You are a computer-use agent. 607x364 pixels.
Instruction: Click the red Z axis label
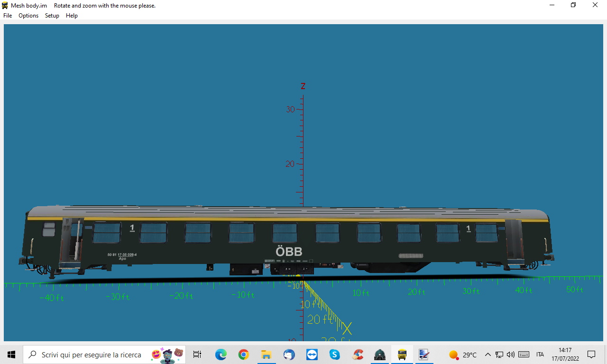(303, 86)
